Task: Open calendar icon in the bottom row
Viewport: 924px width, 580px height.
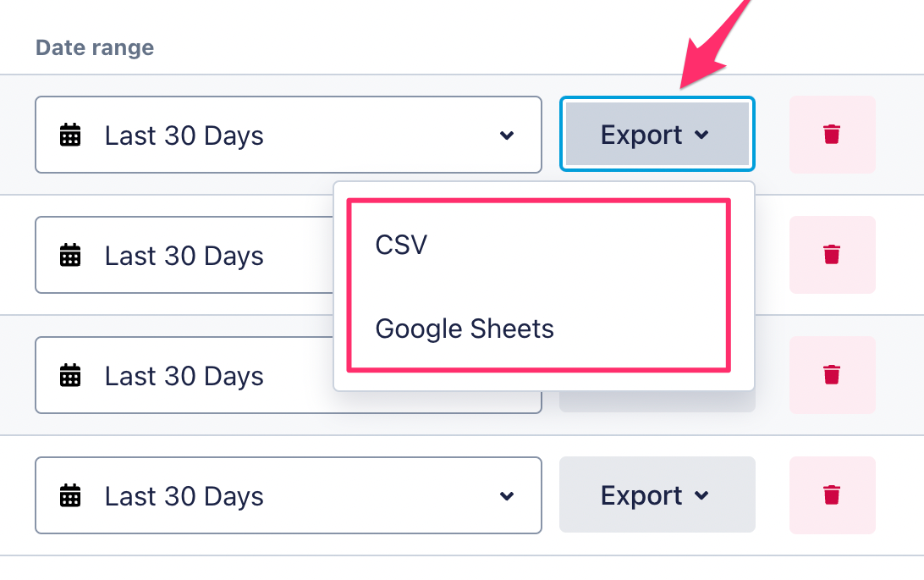Action: point(71,496)
